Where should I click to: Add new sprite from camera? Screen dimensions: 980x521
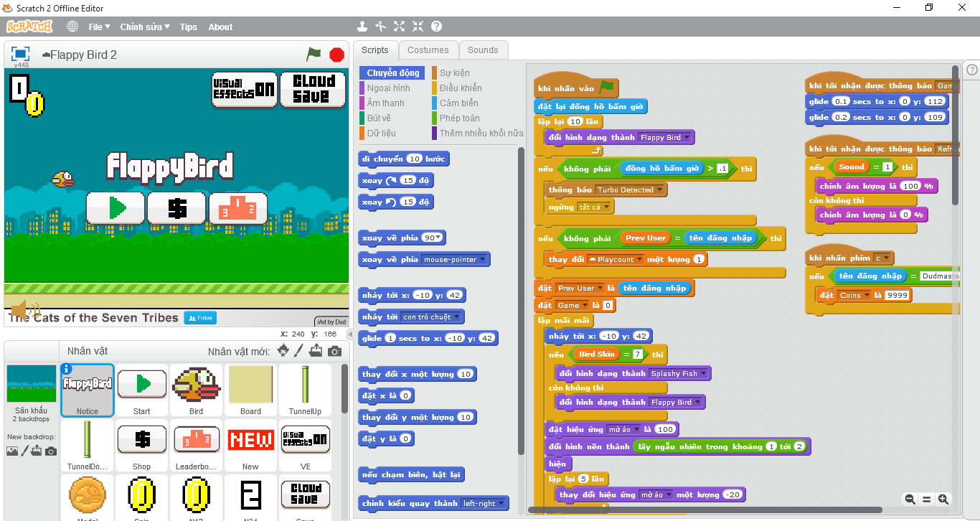tap(334, 351)
